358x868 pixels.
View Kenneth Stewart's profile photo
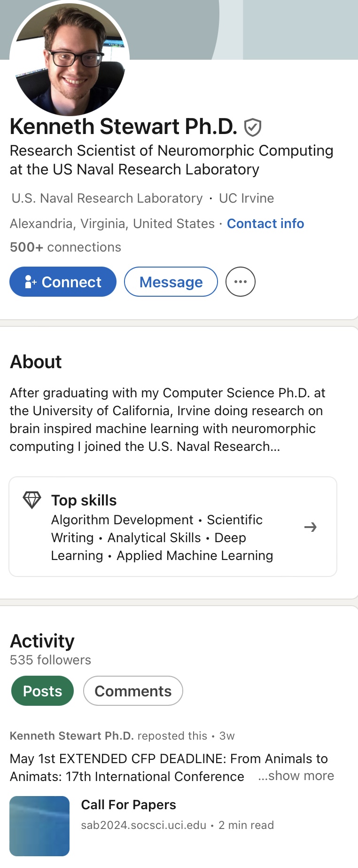[x=70, y=59]
